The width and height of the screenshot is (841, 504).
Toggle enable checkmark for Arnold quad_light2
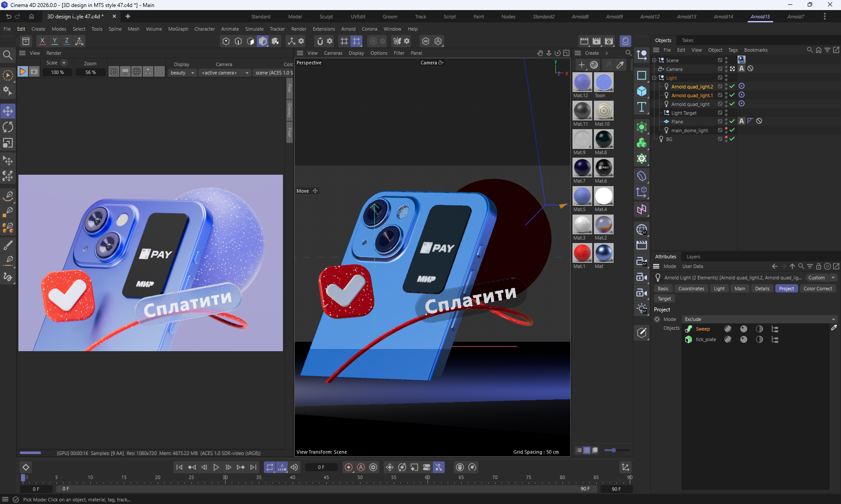732,86
